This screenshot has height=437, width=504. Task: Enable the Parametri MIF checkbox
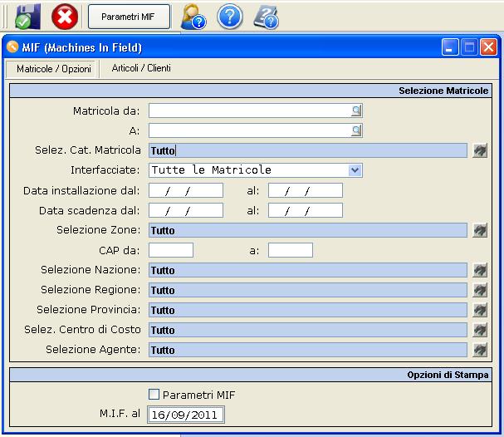pos(154,395)
